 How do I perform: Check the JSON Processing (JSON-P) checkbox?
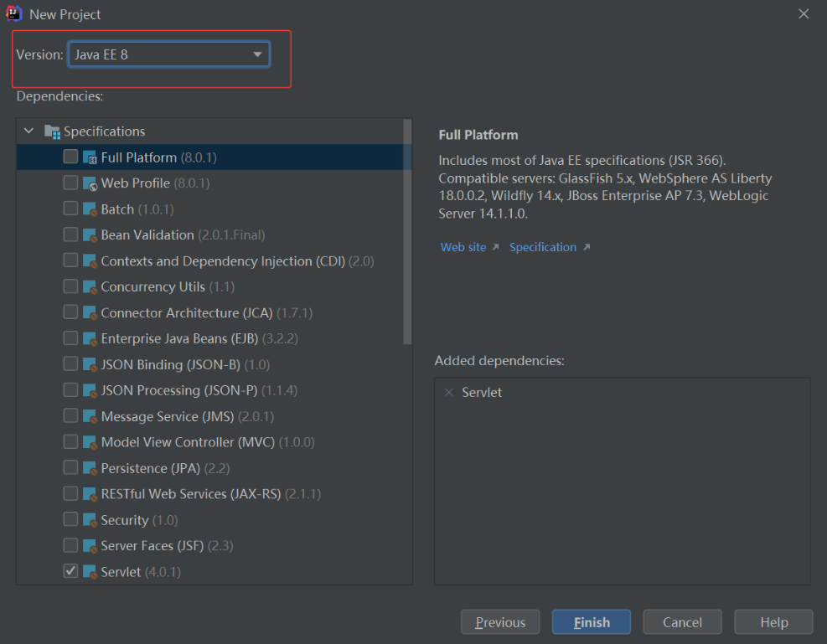tap(70, 389)
